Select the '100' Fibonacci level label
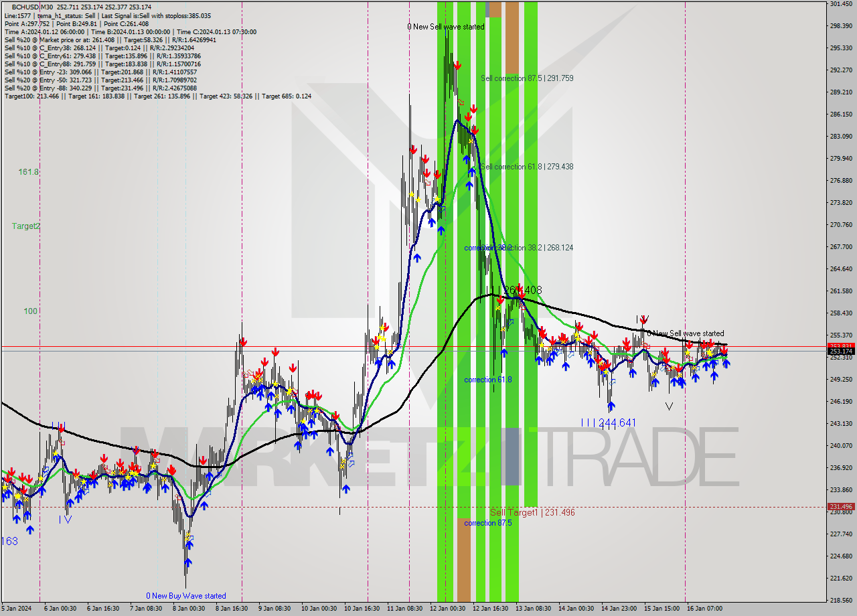857x616 pixels. coord(31,311)
